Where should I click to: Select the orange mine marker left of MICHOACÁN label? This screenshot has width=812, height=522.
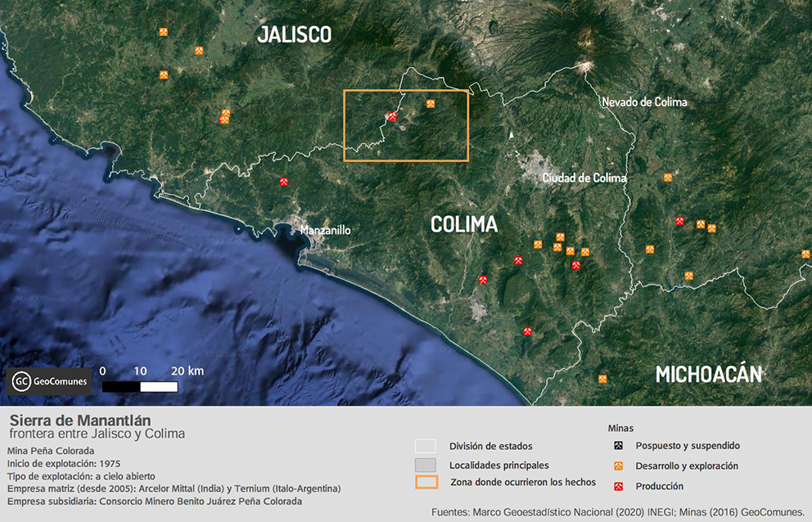click(602, 378)
